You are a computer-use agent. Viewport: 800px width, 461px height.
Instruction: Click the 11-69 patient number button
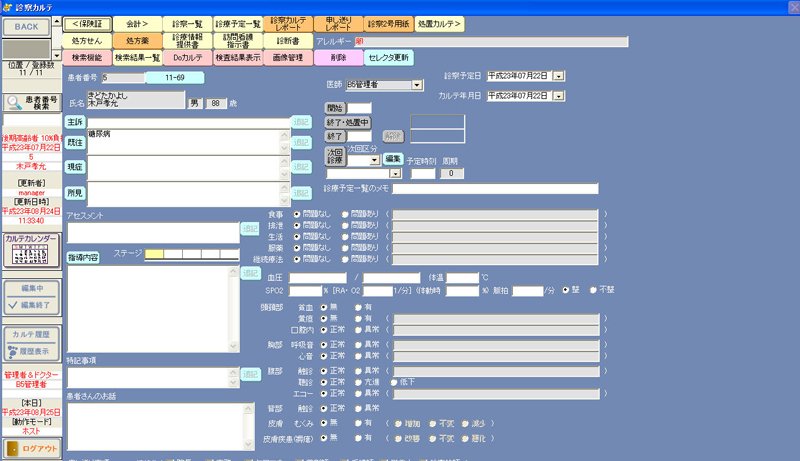[175, 78]
